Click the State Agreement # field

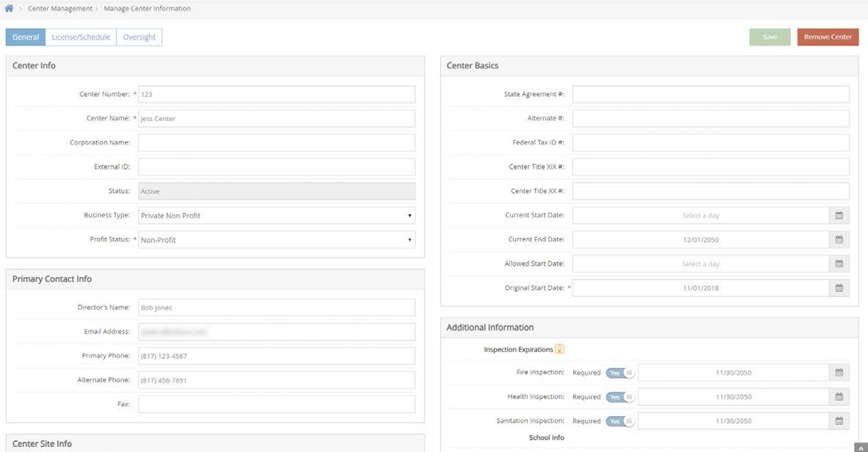711,94
